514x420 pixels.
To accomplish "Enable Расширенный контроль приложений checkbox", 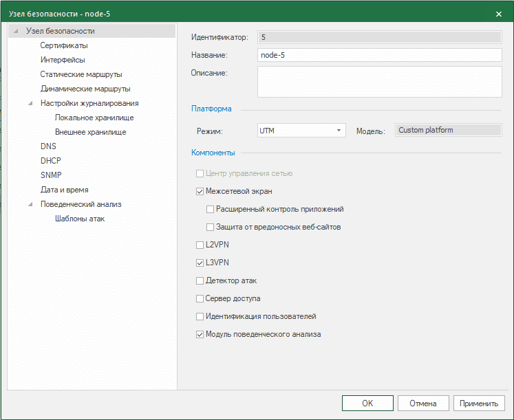I will click(x=211, y=209).
